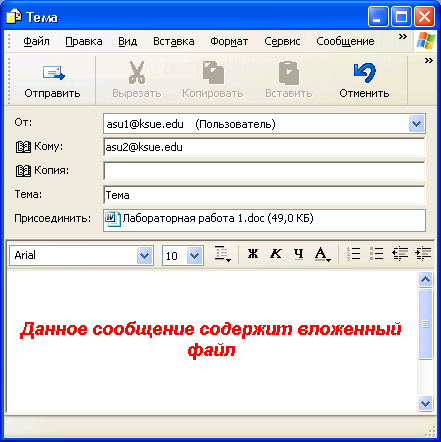Undo with the Отменить arrow icon

point(364,72)
